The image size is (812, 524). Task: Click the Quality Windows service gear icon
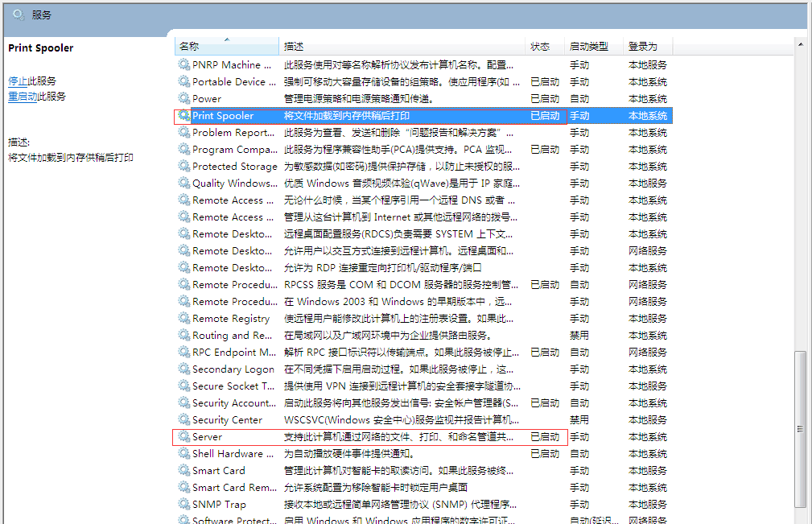tap(183, 183)
